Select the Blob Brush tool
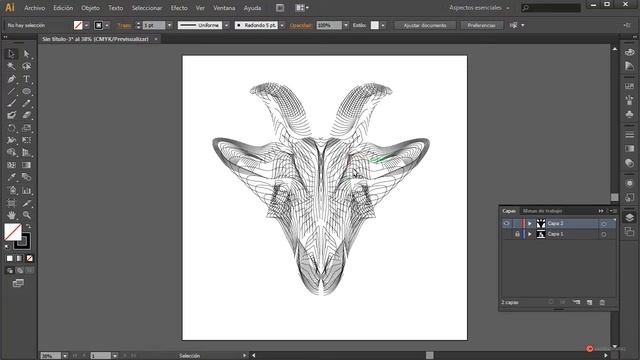Screen dimensions: 640x360 point(11,116)
